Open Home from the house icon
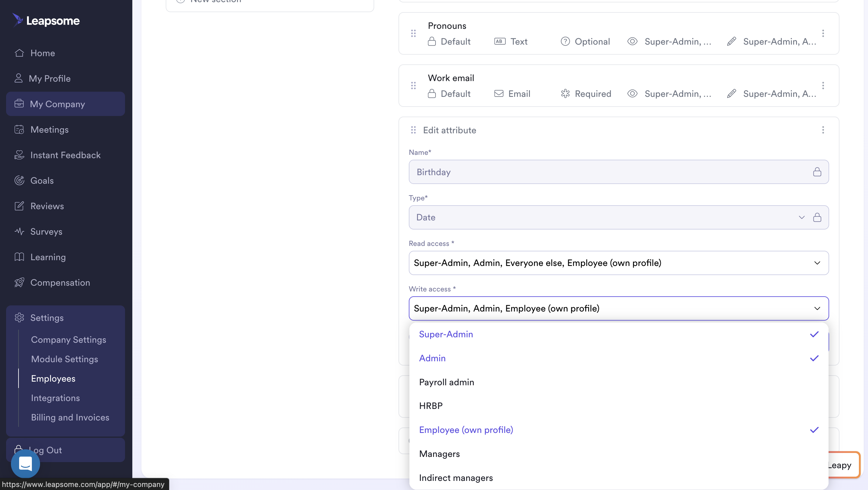Screen dimensions: 868x490 point(19,53)
